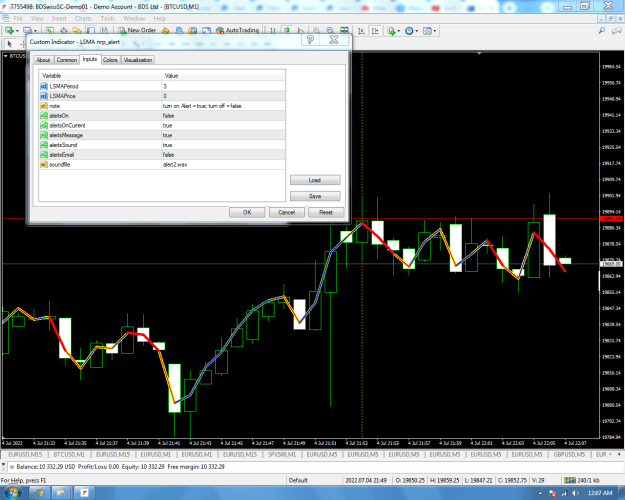The image size is (625, 500).
Task: Open the Insert menu
Action: [59, 18]
